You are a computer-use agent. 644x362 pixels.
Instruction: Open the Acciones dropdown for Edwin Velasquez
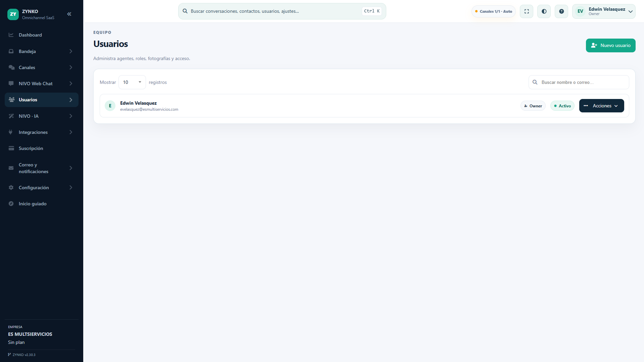coord(601,106)
